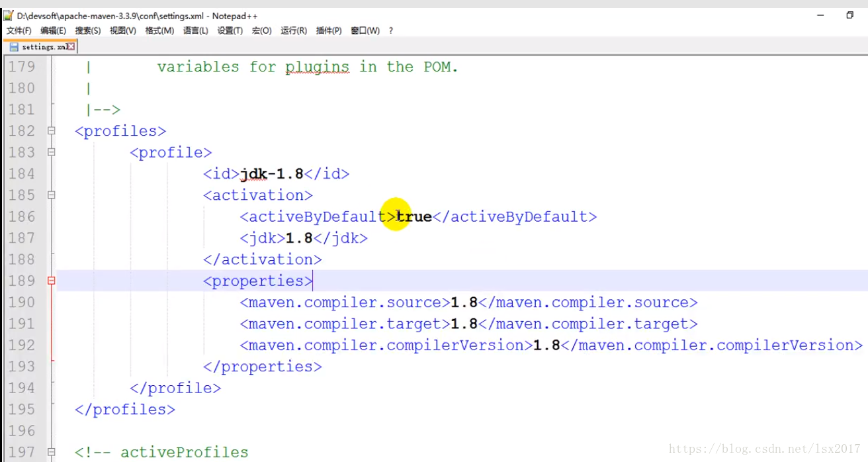Open the 语言(L) menu
Screen dimensions: 868x462
coord(195,30)
